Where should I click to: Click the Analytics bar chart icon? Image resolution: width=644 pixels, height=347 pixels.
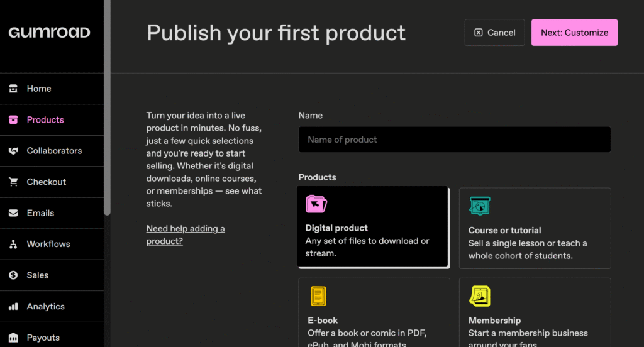13,306
